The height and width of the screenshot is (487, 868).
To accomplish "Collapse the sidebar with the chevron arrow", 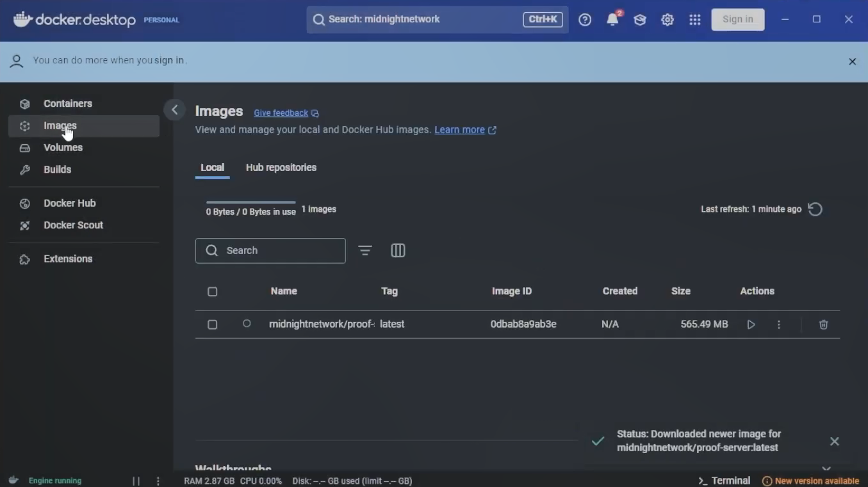I will pyautogui.click(x=174, y=109).
